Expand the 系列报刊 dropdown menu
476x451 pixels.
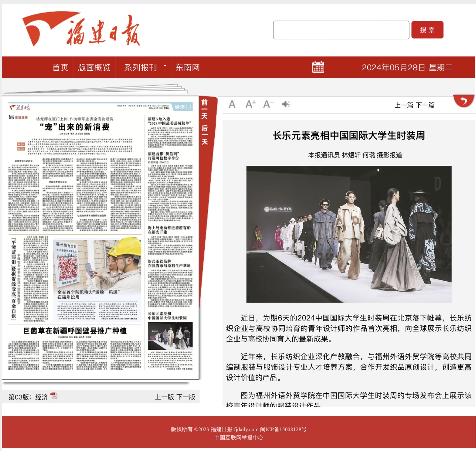click(145, 68)
